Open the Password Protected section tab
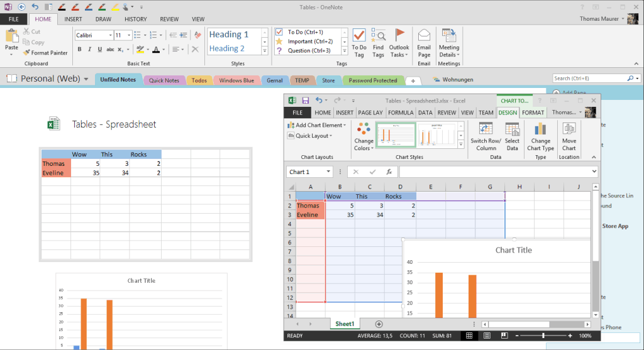 click(x=373, y=80)
